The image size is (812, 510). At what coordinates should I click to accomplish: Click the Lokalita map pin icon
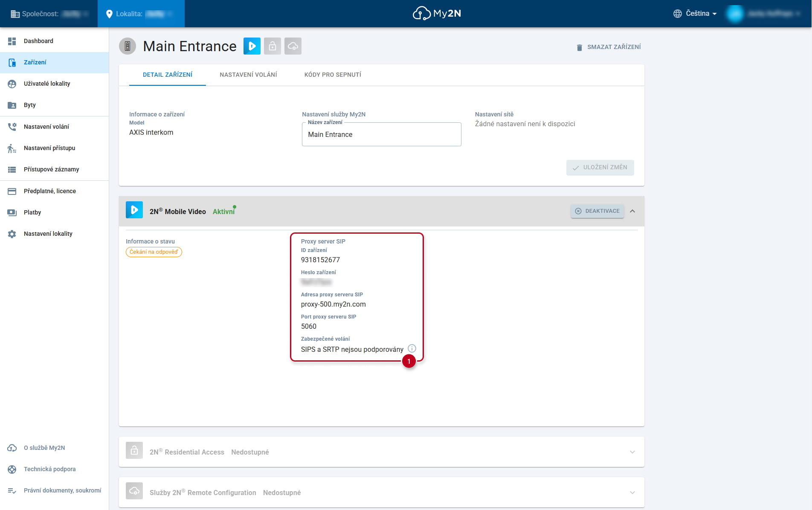(x=109, y=14)
